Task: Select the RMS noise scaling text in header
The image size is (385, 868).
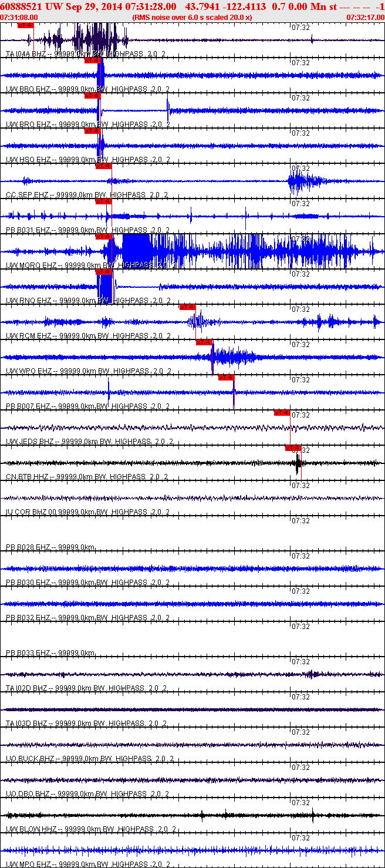Action: [x=192, y=18]
